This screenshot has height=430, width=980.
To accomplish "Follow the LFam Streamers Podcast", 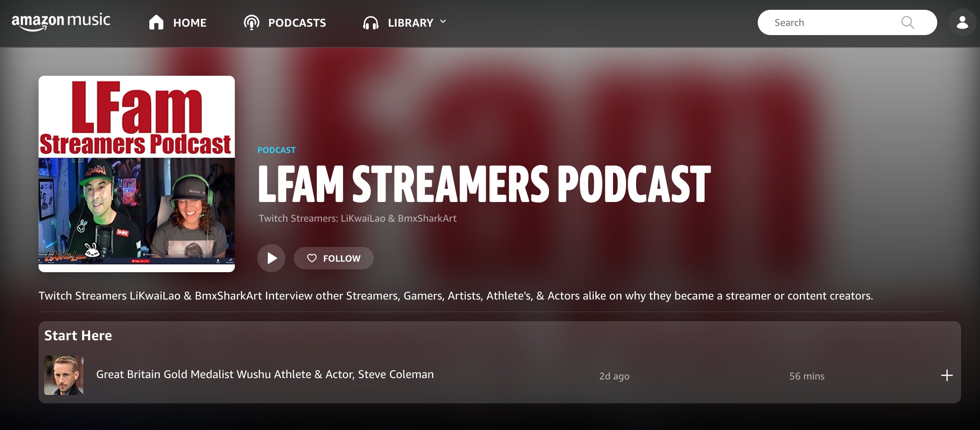I will pyautogui.click(x=333, y=258).
